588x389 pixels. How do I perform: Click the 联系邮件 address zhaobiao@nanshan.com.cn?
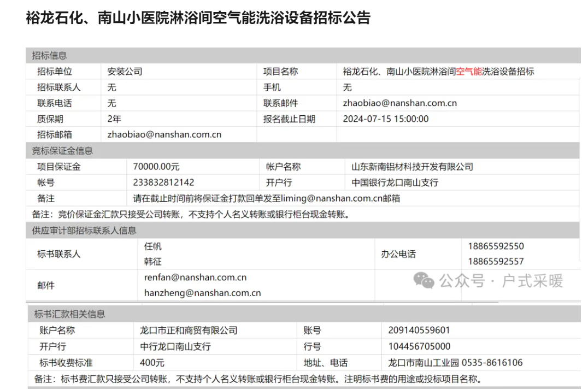point(400,103)
